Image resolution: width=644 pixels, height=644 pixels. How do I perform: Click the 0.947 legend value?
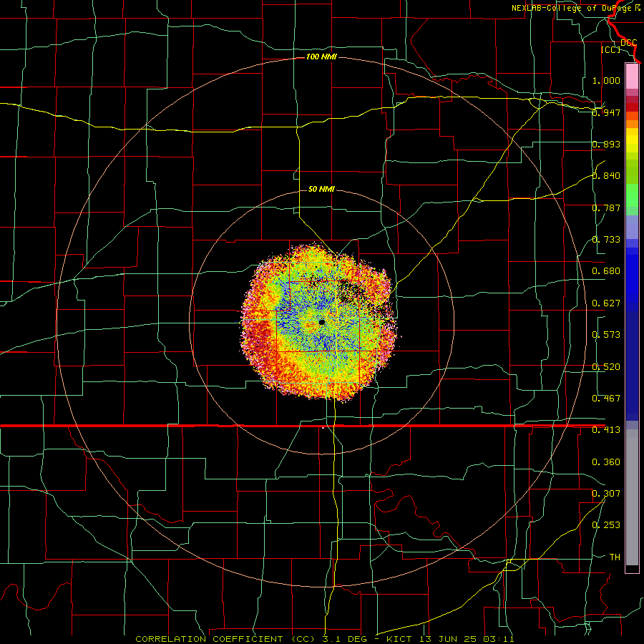606,112
